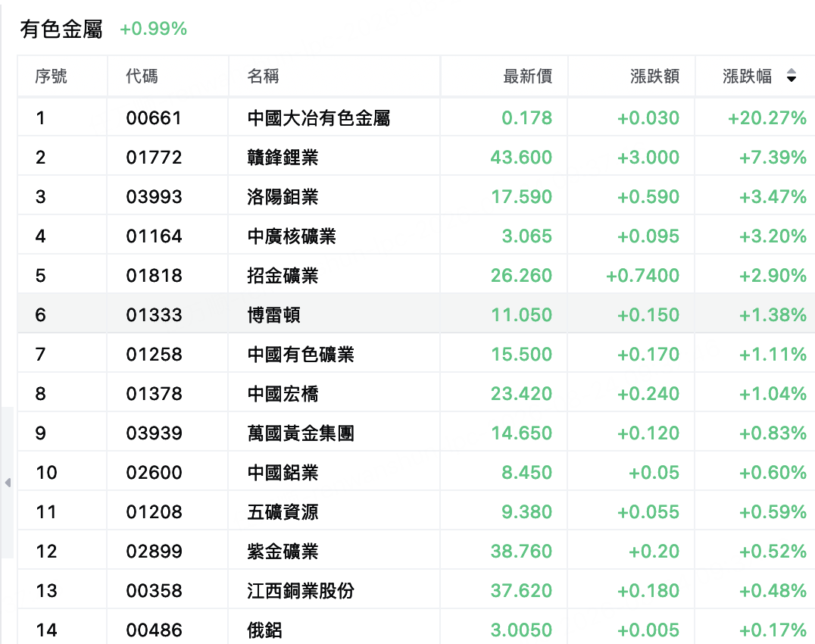Open stock 中廣核礦業
This screenshot has height=644, width=815.
292,236
